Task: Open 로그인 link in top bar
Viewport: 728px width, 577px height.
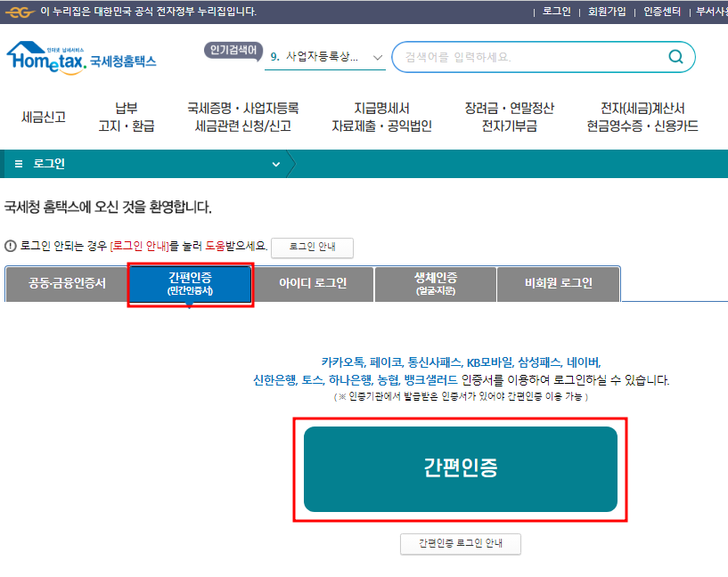Action: pyautogui.click(x=556, y=12)
